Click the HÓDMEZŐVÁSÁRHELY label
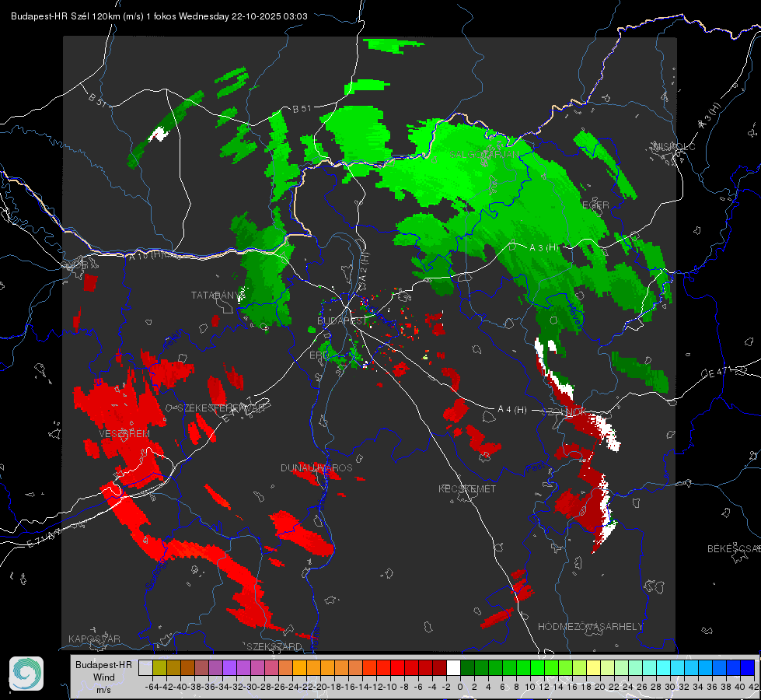The width and height of the screenshot is (761, 700). [590, 627]
